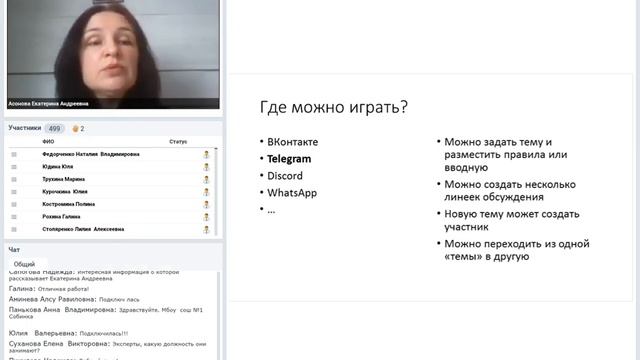Click status icon next to Рохина Галина

pos(206,217)
